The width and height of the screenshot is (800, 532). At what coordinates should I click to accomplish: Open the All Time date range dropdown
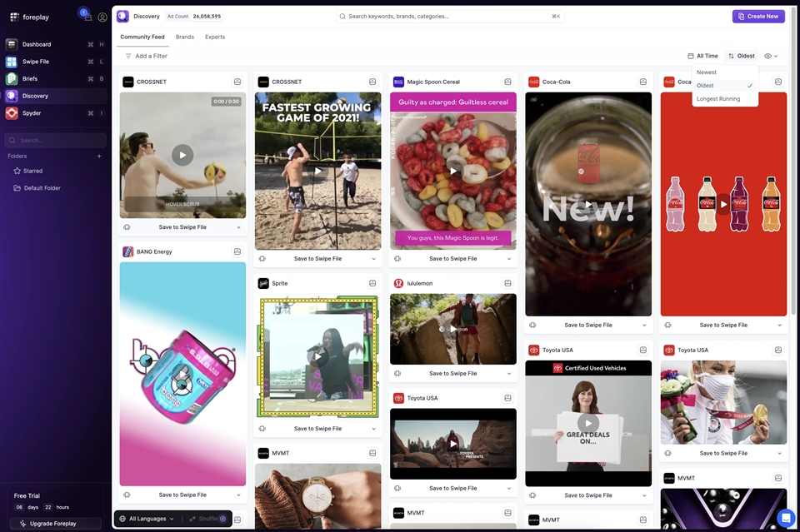point(702,56)
